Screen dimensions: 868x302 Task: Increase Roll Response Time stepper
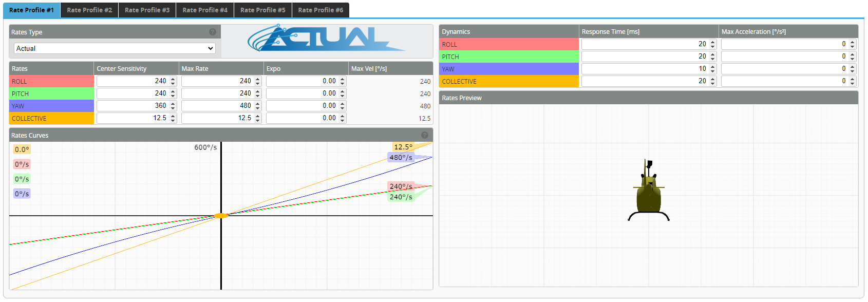[712, 42]
